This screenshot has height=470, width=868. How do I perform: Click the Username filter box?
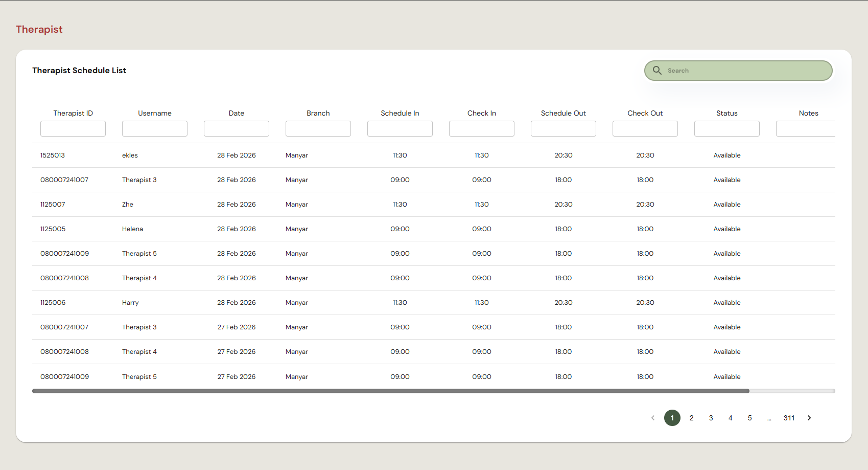click(x=155, y=128)
